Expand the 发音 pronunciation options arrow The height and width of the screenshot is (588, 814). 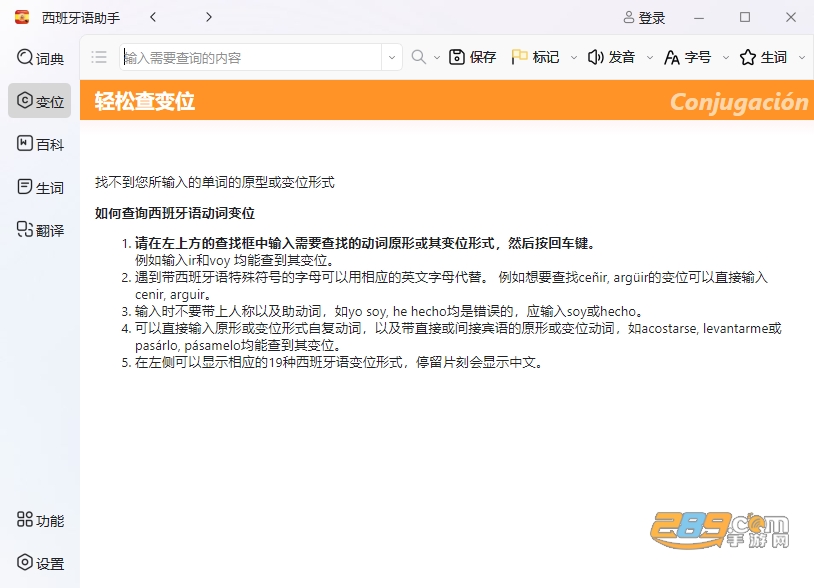click(x=649, y=58)
